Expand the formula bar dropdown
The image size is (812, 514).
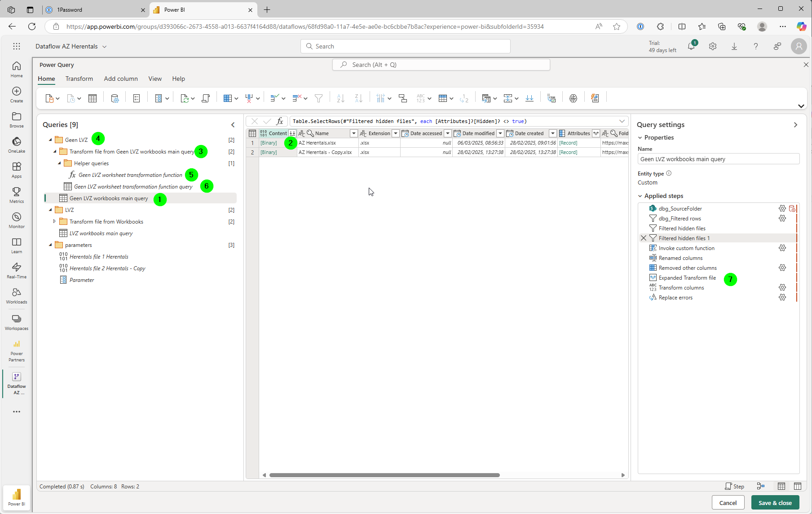click(x=622, y=121)
